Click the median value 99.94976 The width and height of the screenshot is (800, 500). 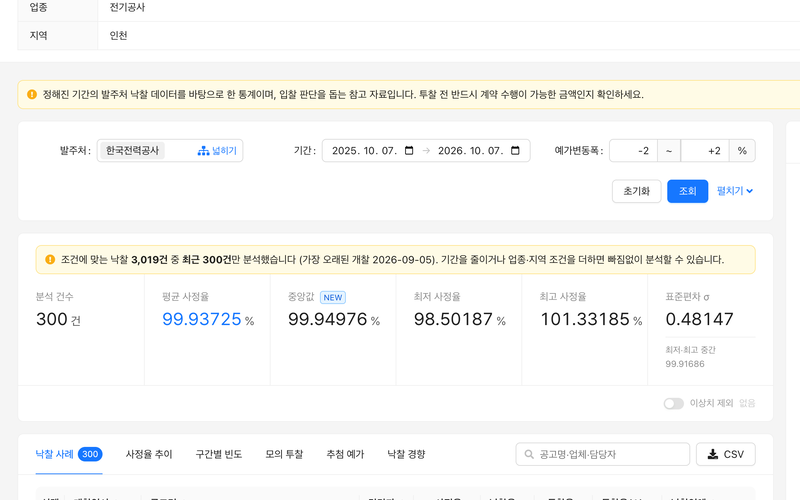click(x=328, y=319)
